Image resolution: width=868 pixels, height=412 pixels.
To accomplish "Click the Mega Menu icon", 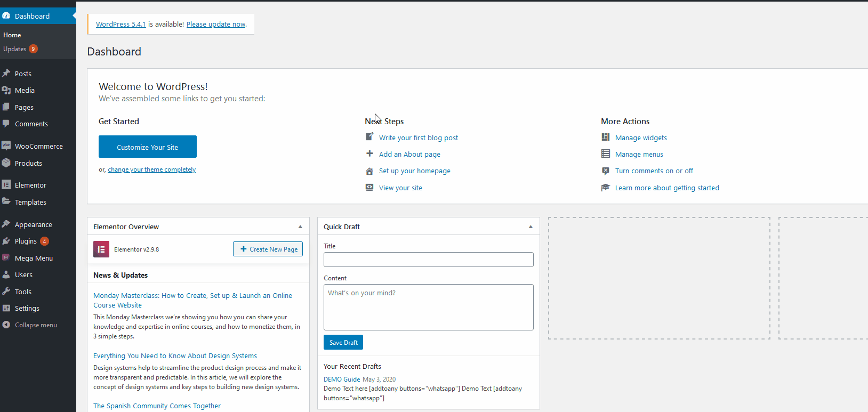I will [x=6, y=258].
